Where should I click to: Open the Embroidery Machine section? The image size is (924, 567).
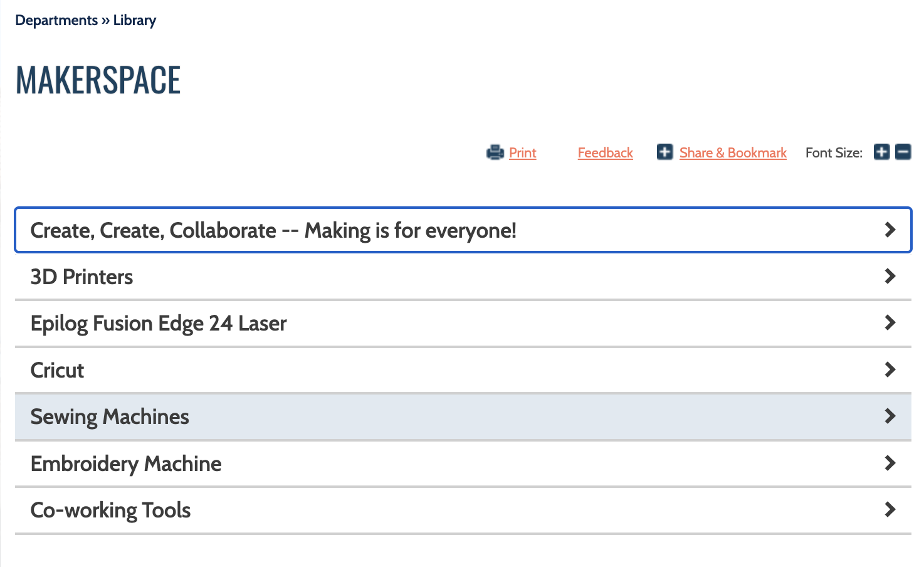click(463, 464)
